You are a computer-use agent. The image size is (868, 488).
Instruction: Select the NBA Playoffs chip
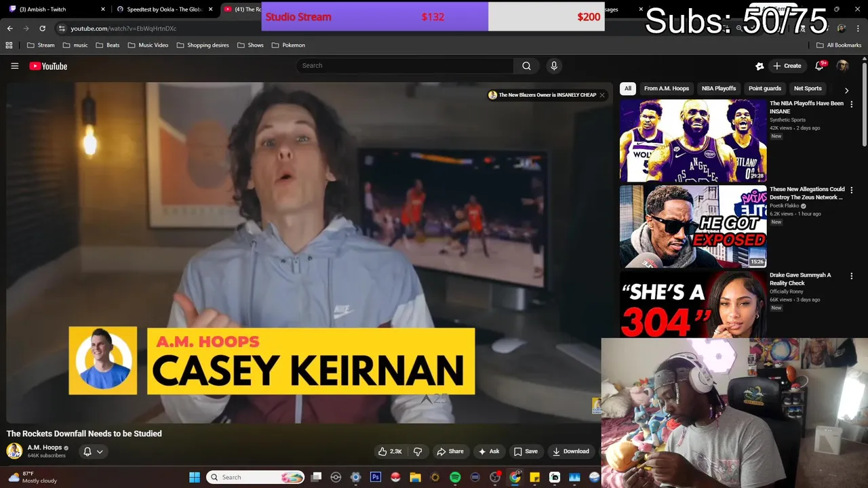pos(719,89)
